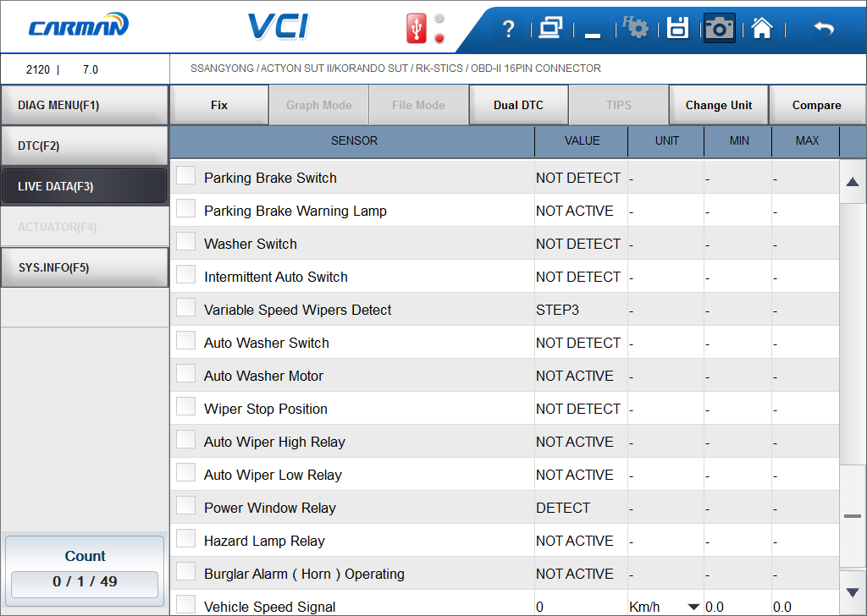Tick Hazard Lamp Relay checkbox

pos(185,538)
